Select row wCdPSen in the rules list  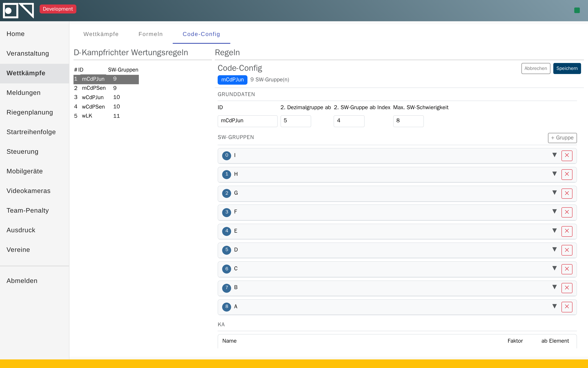point(106,107)
